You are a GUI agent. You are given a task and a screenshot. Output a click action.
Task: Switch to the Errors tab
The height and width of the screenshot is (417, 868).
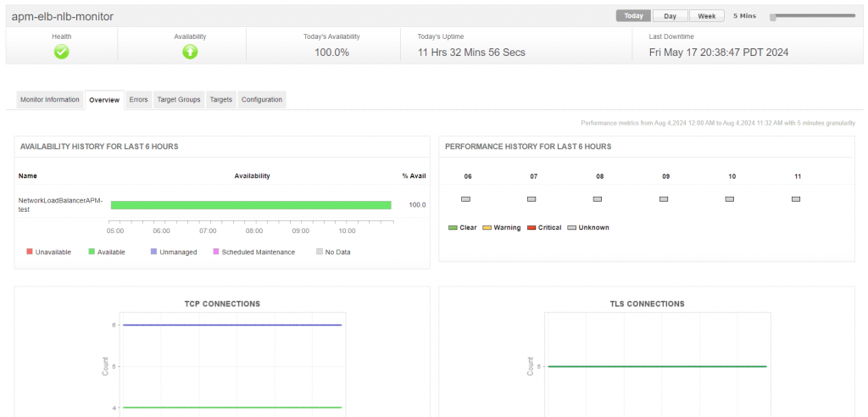[x=138, y=100]
